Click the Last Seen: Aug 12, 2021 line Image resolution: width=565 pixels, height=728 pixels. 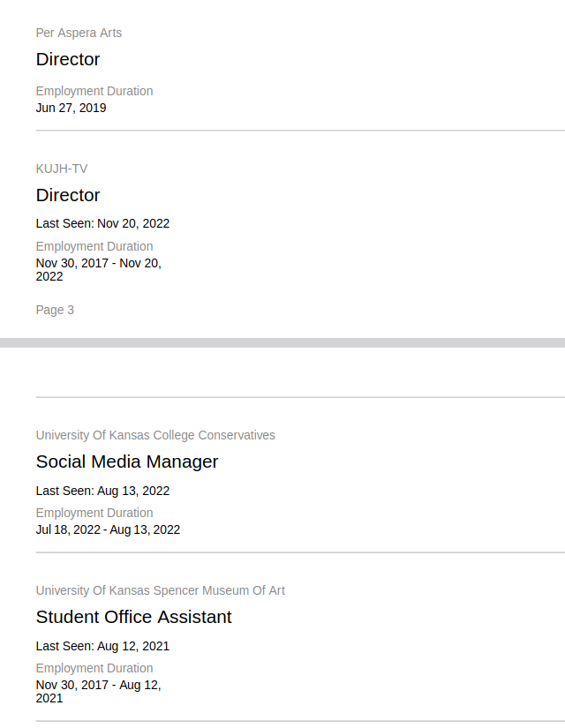pyautogui.click(x=102, y=646)
